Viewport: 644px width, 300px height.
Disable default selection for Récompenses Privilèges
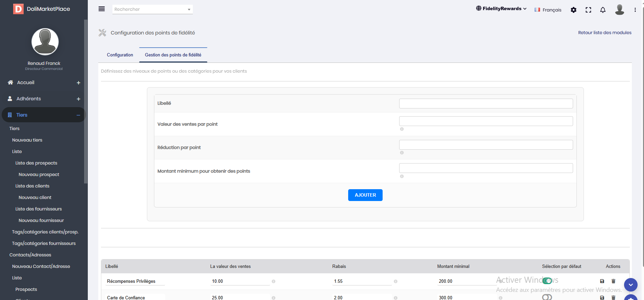point(547,281)
